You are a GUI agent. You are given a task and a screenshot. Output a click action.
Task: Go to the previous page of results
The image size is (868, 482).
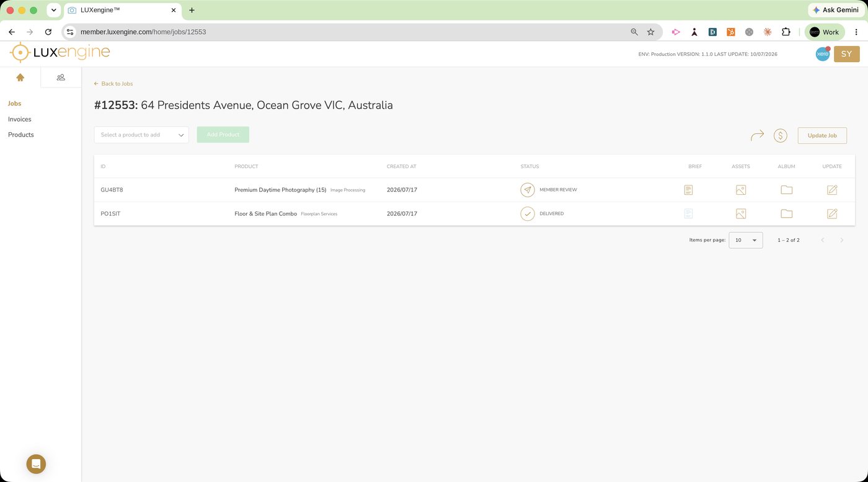tap(823, 240)
